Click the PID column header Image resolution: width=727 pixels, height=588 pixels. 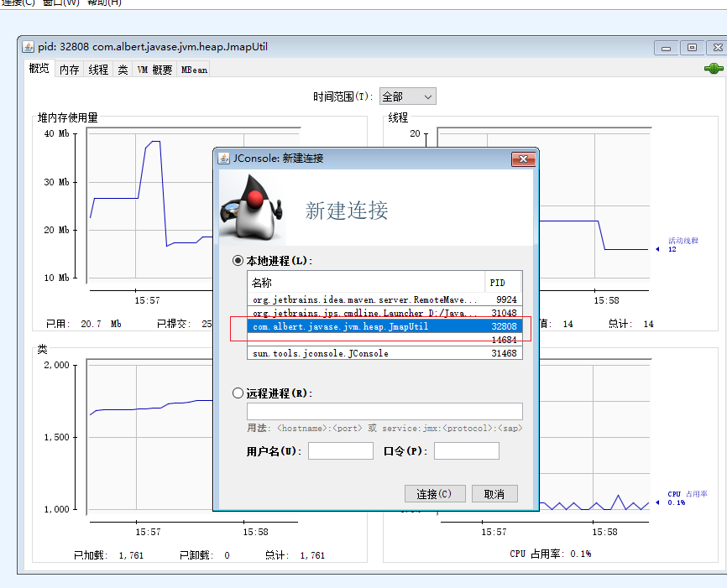(x=503, y=282)
